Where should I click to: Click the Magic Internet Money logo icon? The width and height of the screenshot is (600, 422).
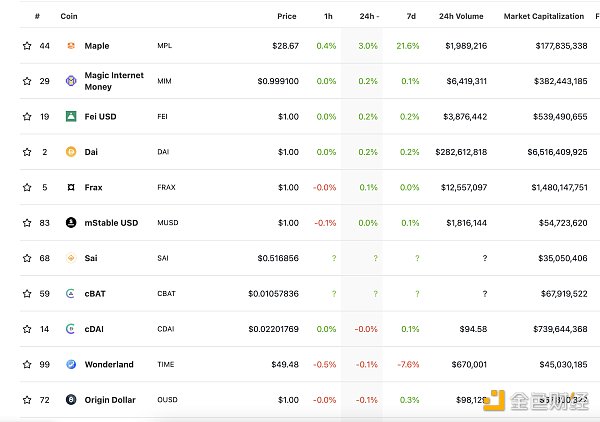click(71, 81)
